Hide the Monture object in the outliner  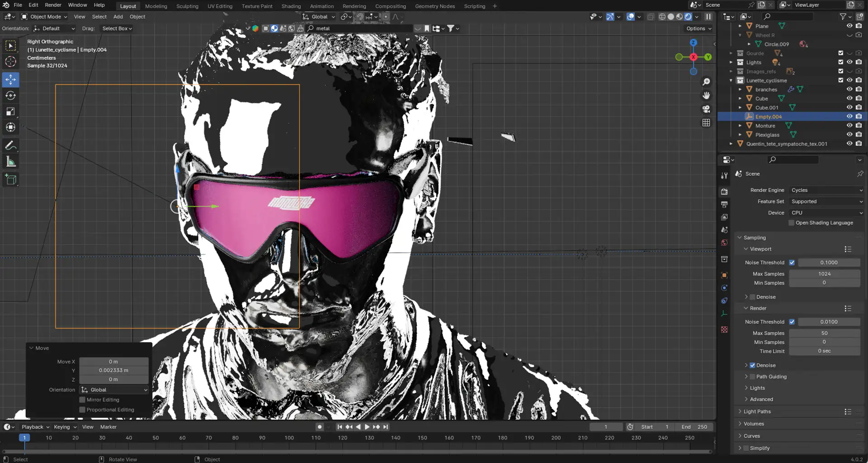pos(849,126)
